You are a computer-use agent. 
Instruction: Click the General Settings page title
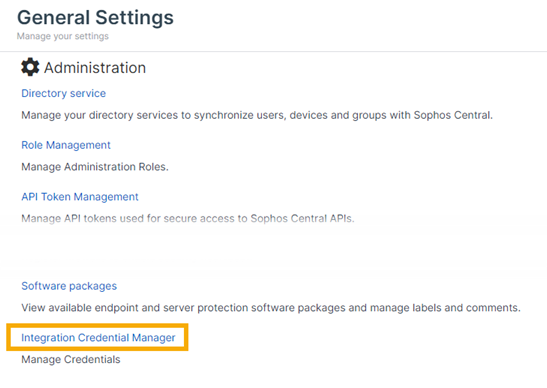pos(95,17)
